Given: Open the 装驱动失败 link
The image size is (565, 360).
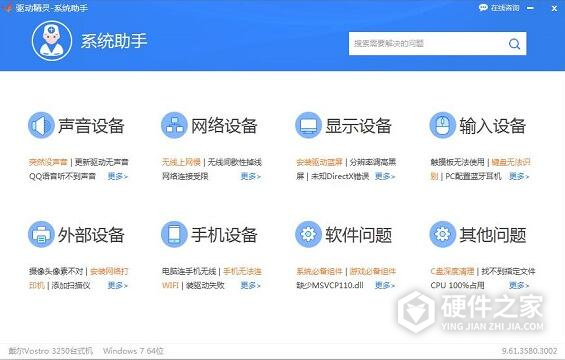Looking at the screenshot, I should pyautogui.click(x=205, y=286).
